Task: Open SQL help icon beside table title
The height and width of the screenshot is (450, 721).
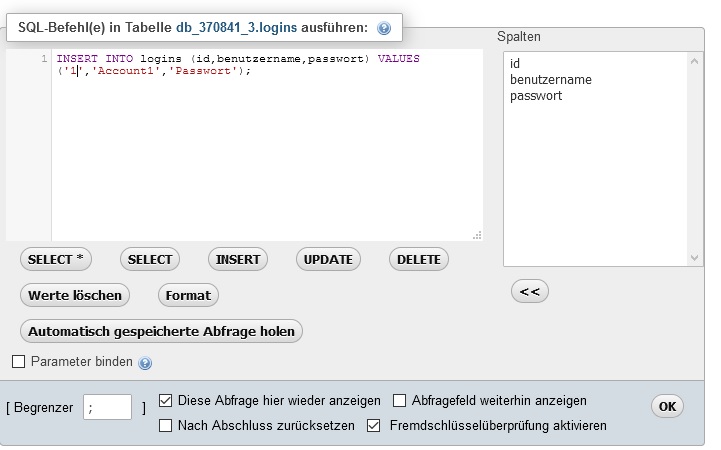Action: 384,28
